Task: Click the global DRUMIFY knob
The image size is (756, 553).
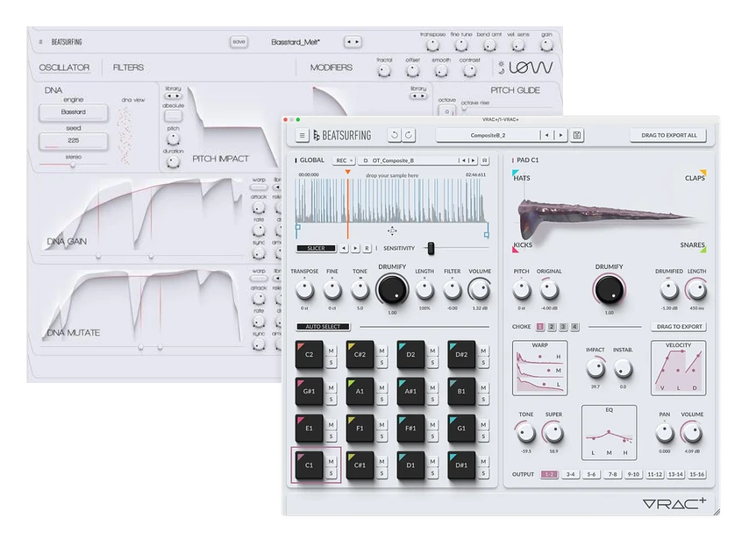Action: 391,290
